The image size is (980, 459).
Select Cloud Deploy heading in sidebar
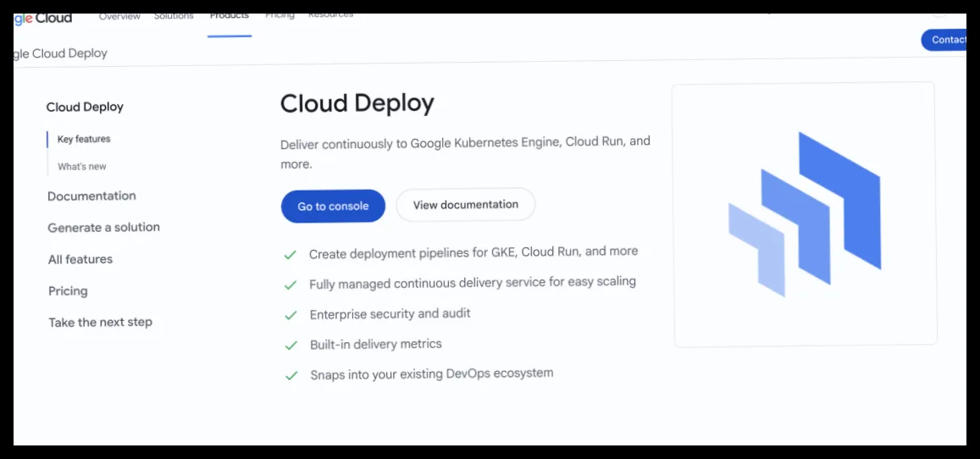coord(85,107)
